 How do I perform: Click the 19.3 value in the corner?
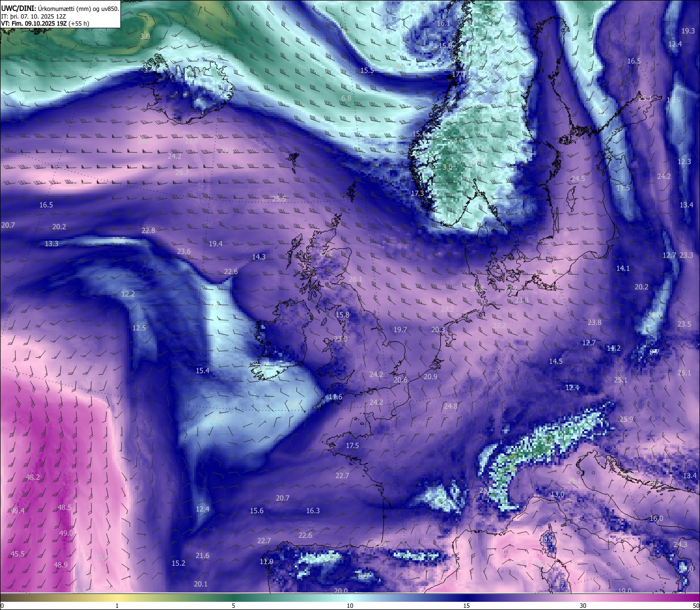point(688,31)
